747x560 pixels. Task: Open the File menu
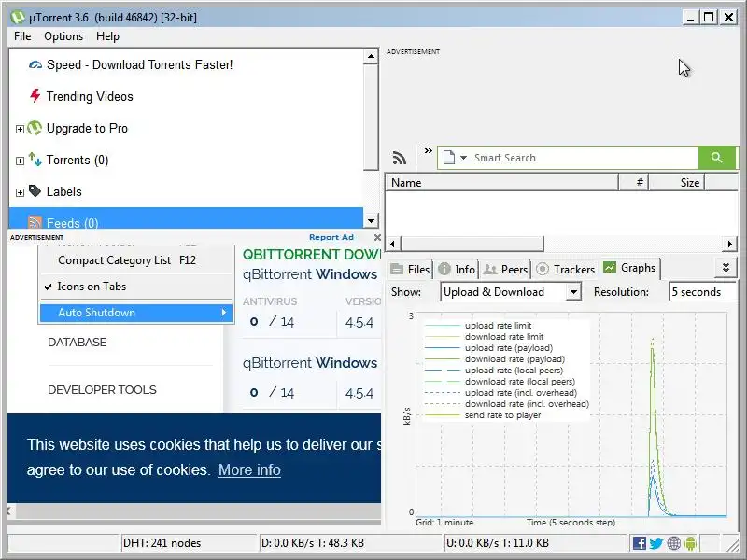coord(22,36)
